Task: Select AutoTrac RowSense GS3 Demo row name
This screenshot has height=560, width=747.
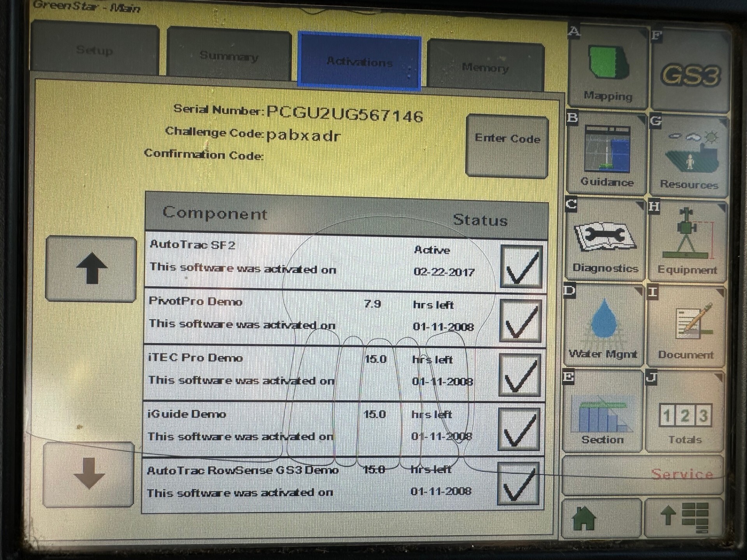Action: (243, 470)
